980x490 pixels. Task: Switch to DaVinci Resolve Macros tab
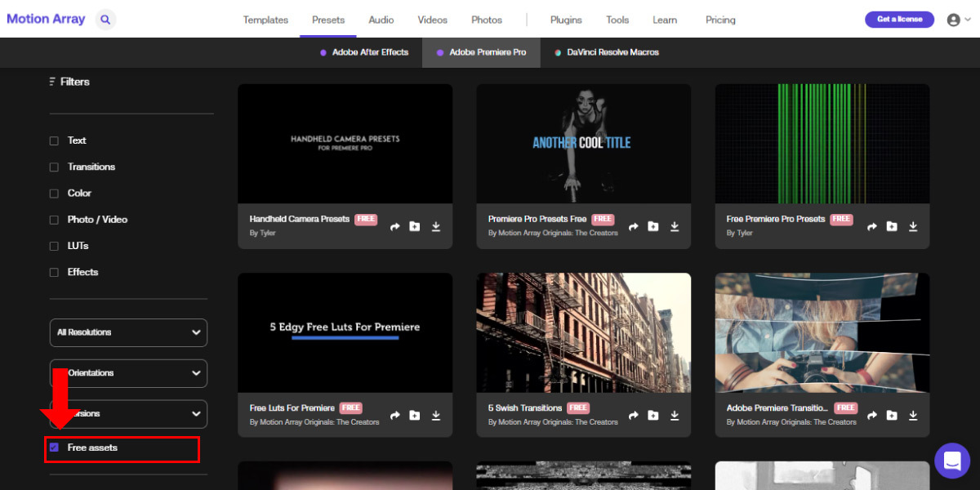[607, 52]
